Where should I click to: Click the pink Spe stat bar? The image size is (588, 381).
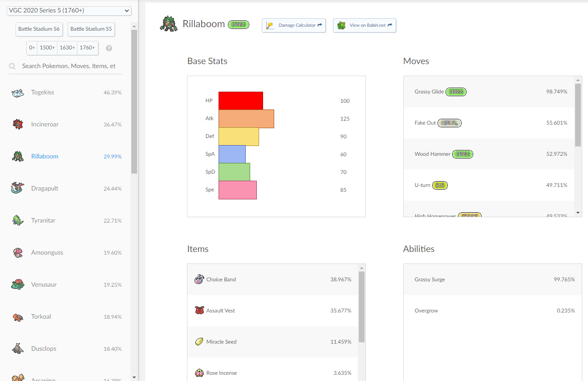click(238, 190)
